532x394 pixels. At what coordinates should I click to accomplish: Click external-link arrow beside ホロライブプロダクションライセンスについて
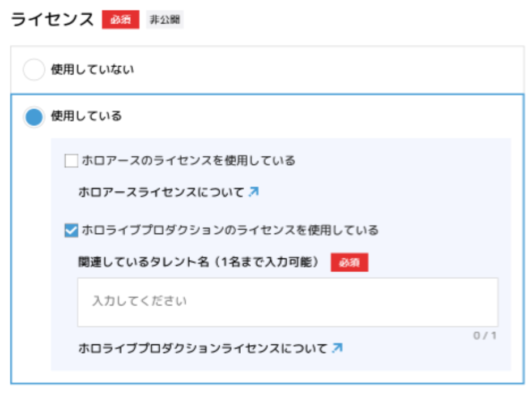tap(337, 348)
